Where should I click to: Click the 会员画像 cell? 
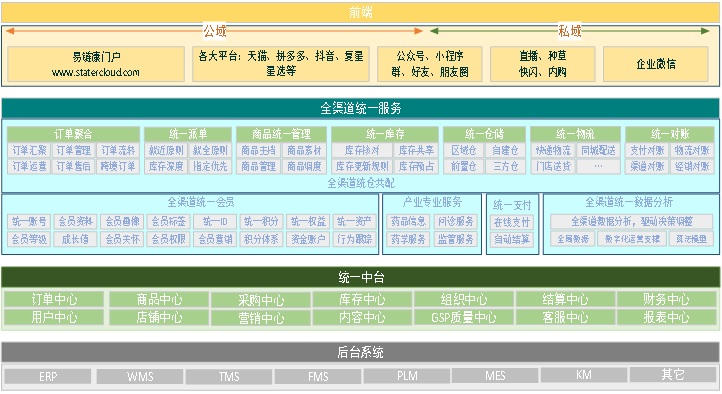(x=122, y=221)
